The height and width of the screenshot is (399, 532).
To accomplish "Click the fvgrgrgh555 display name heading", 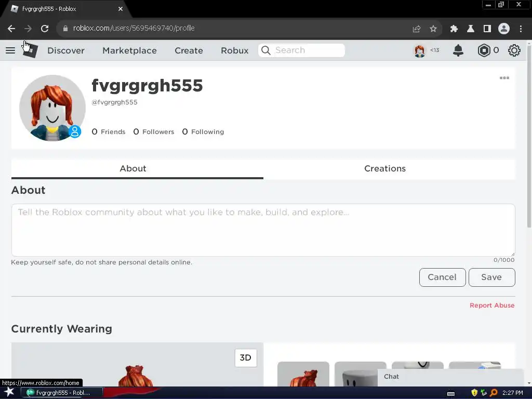I will (147, 86).
